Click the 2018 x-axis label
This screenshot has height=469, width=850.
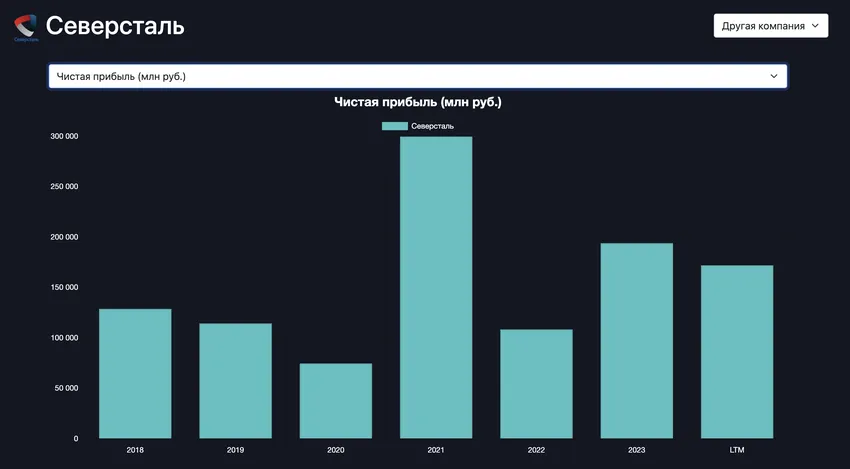tap(135, 450)
